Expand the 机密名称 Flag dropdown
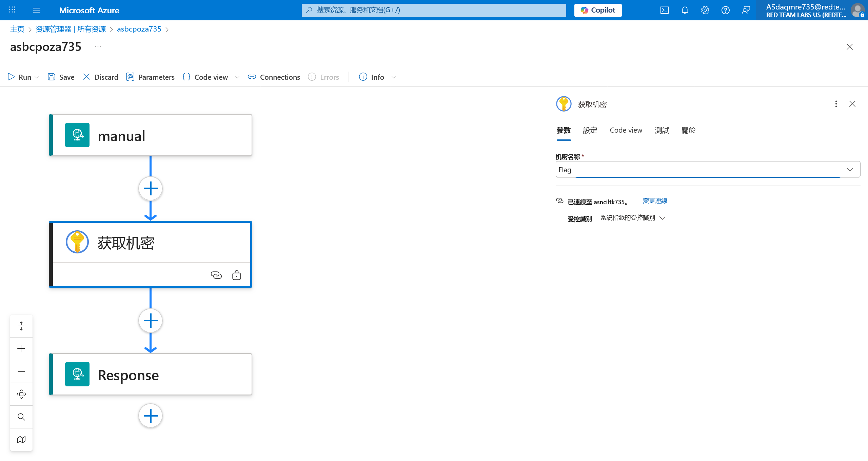The height and width of the screenshot is (461, 868). tap(850, 170)
